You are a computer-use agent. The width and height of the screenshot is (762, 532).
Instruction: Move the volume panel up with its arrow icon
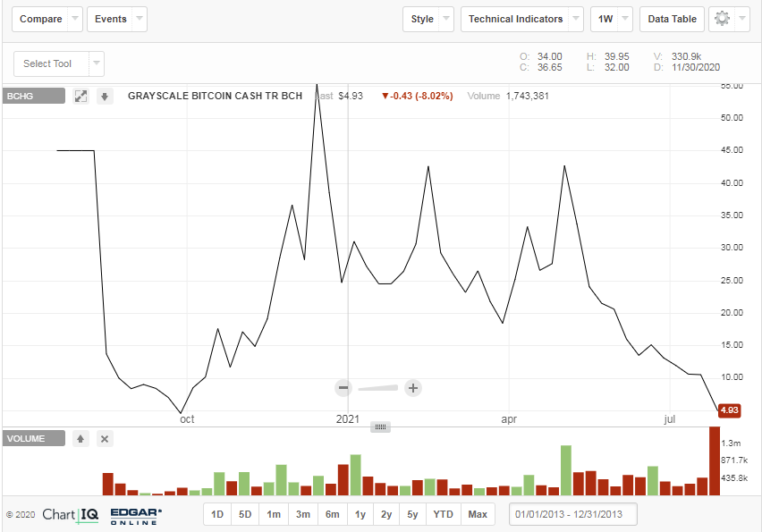pos(80,439)
